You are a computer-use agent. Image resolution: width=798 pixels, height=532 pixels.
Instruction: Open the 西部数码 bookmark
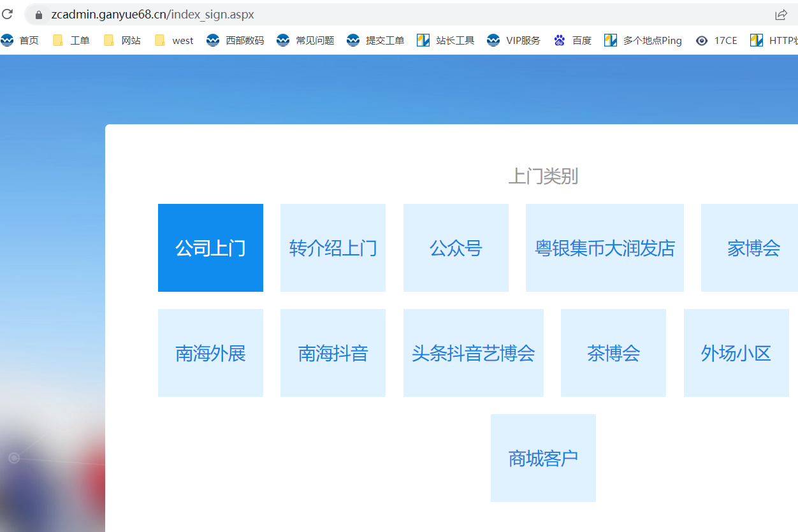click(235, 41)
